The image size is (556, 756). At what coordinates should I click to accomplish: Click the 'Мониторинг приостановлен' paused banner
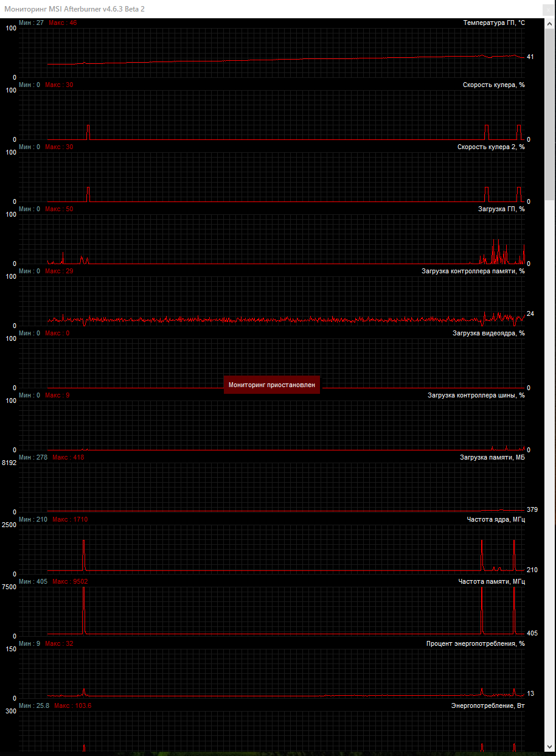(271, 385)
